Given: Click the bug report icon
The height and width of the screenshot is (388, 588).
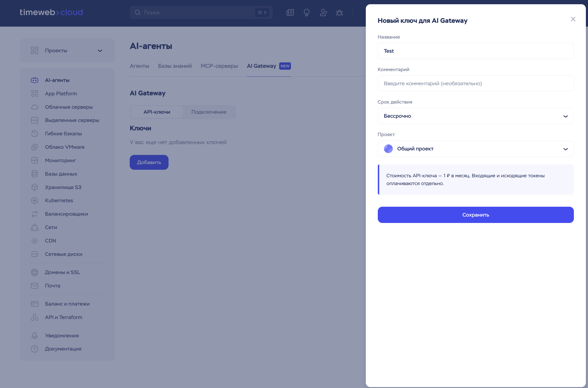Looking at the screenshot, I should point(339,12).
